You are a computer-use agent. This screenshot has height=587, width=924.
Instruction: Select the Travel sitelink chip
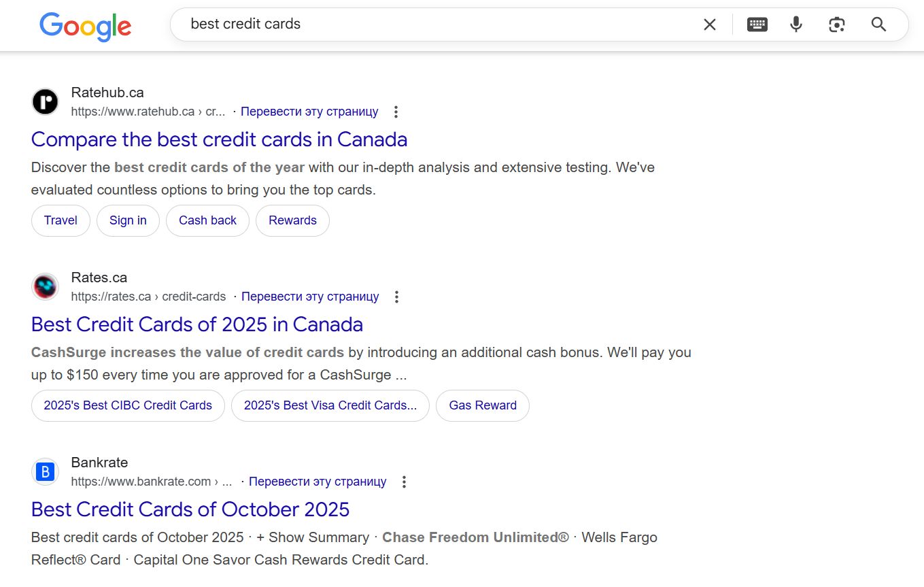click(x=61, y=220)
